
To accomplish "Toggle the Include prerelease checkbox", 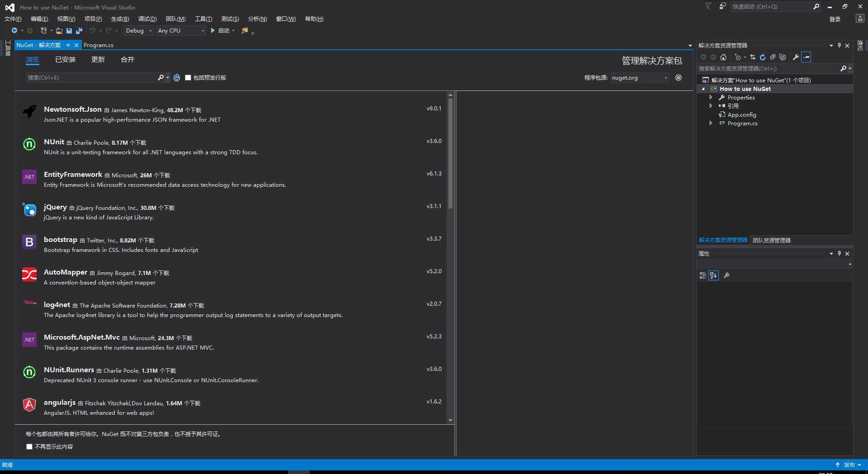I will pos(188,77).
